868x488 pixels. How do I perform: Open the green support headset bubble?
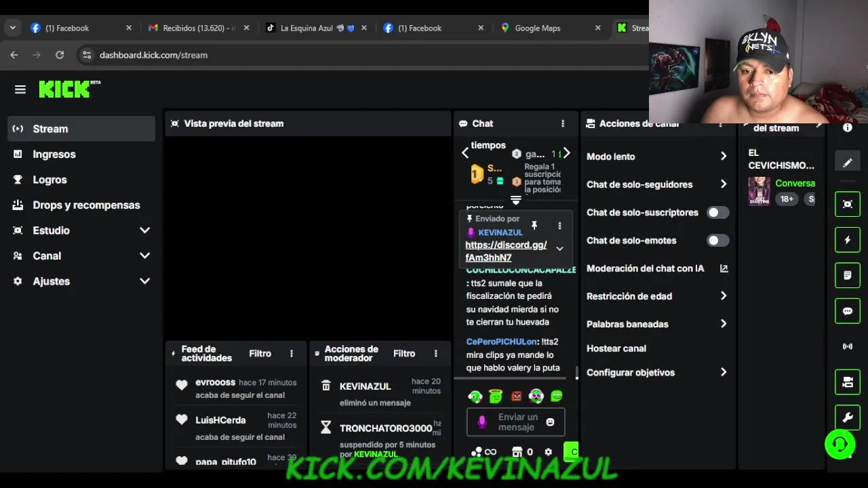(x=840, y=445)
